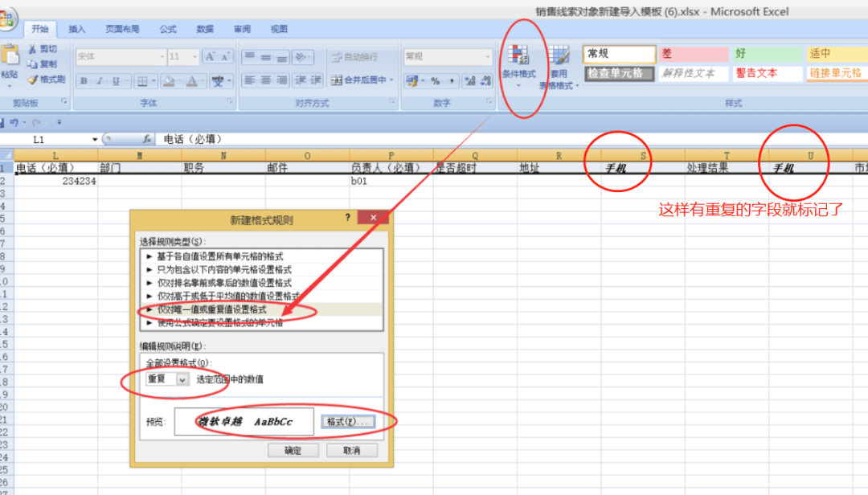Screen dimensions: 868x495
Task: Select rule type 基于各自值设置所有单元格的格式
Action: point(261,256)
